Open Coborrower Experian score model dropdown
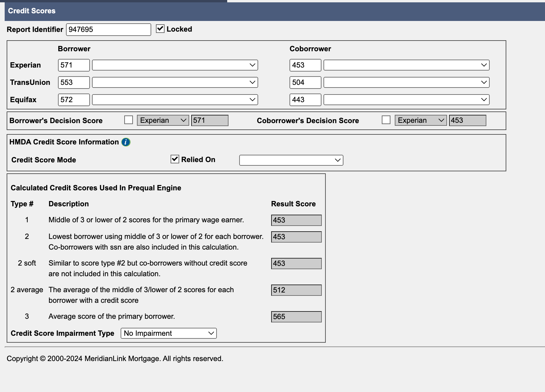 (406, 65)
